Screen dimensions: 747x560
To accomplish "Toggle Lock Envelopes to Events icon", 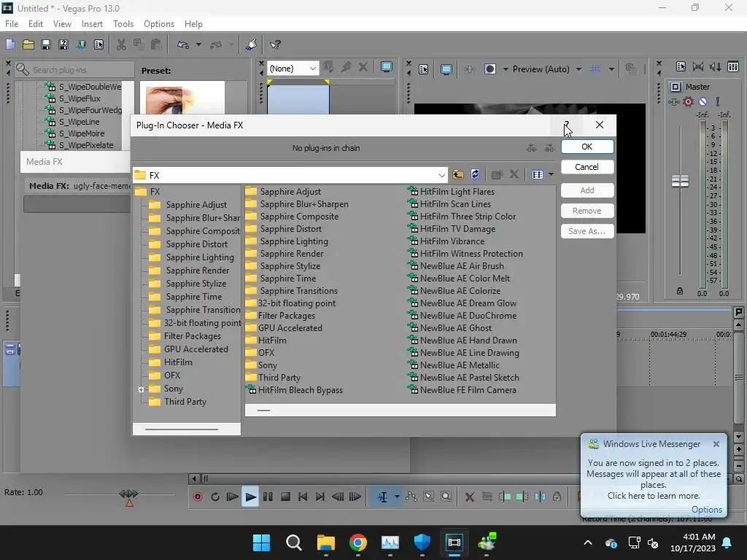I will point(557,497).
